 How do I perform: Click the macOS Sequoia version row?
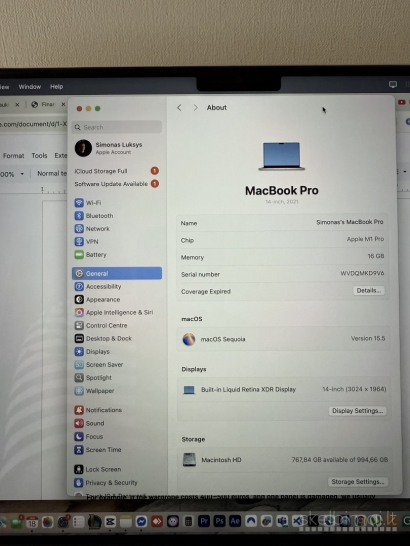283,339
